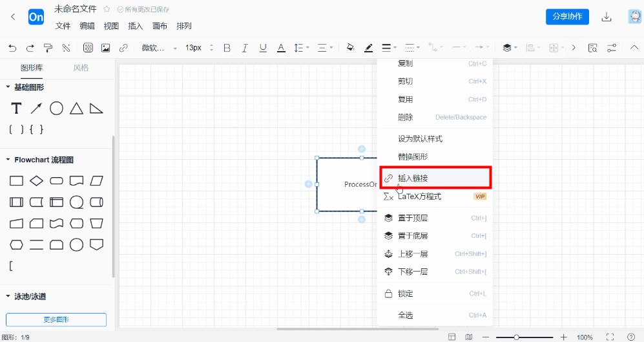Collapse the 泳池/泳道 section

pyautogui.click(x=8, y=296)
